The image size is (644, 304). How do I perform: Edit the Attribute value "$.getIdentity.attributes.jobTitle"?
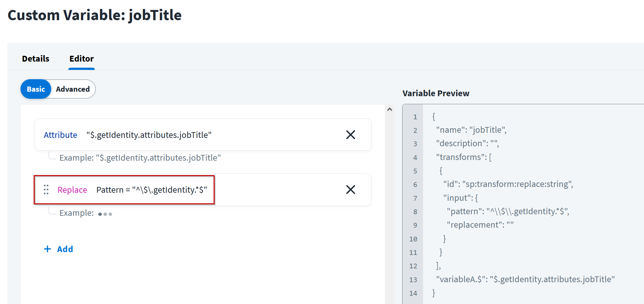pos(149,135)
